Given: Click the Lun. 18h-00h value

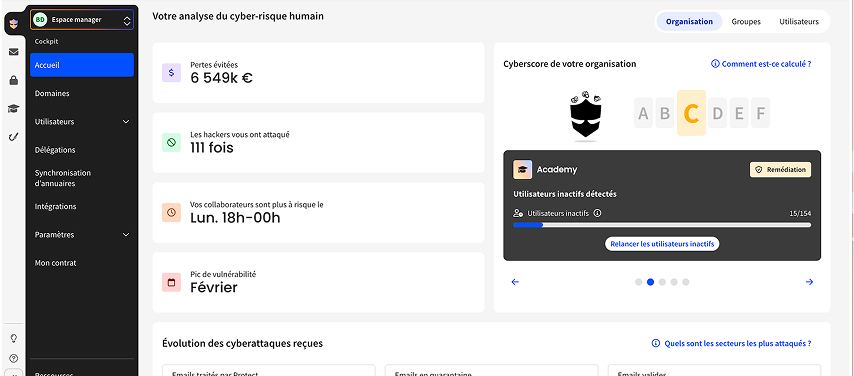Looking at the screenshot, I should [235, 218].
